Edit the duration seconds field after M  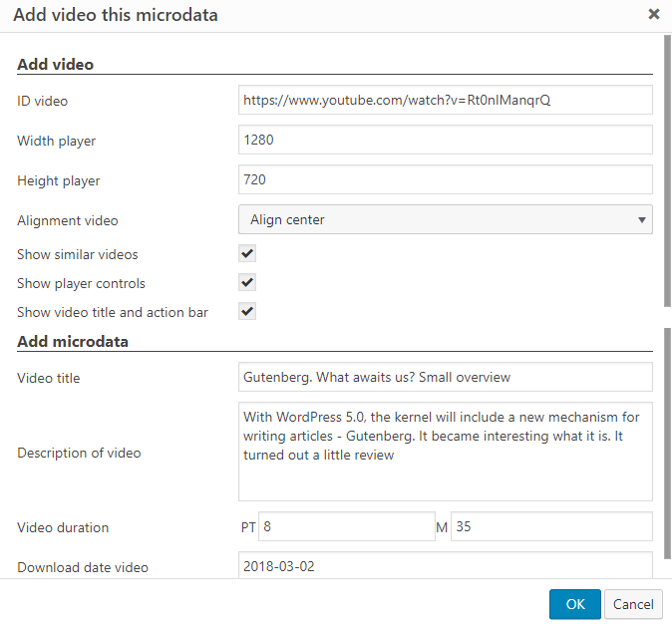(x=551, y=526)
